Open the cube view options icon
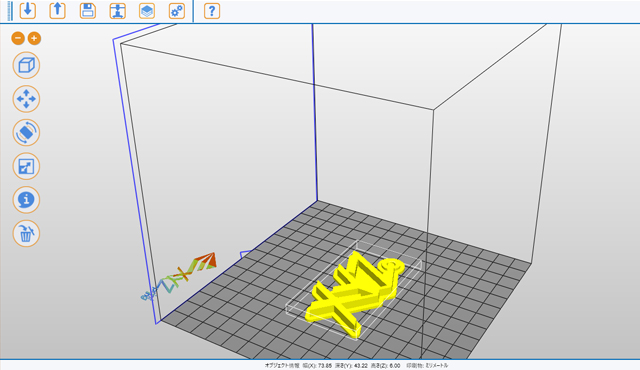The width and height of the screenshot is (640, 370). point(26,65)
